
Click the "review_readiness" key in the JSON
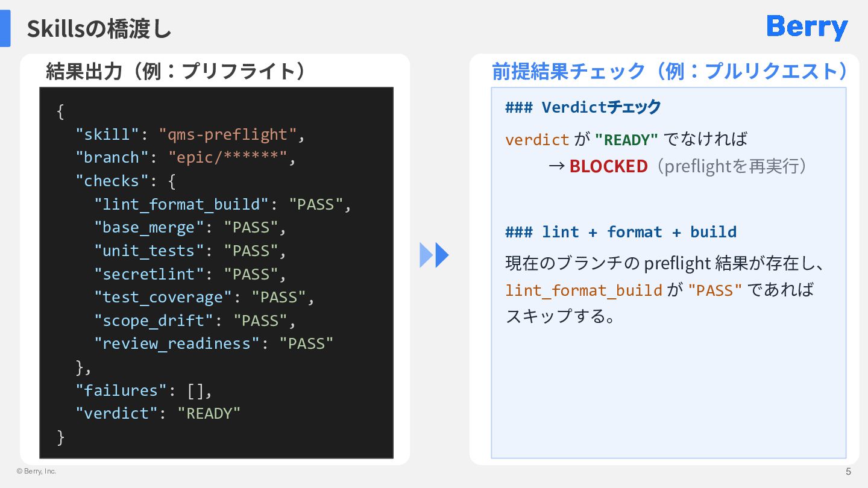(177, 343)
